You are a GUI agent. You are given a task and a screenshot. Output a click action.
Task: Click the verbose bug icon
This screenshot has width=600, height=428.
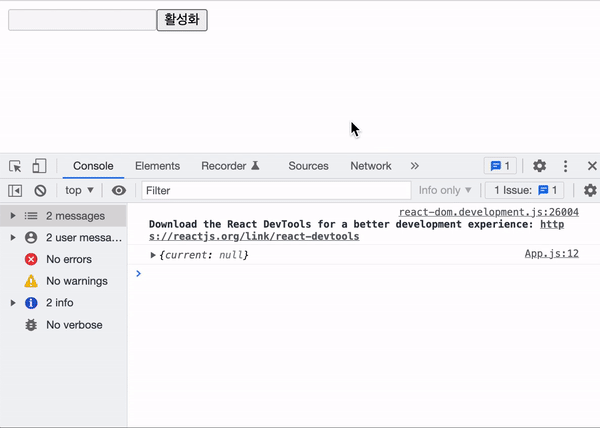pos(31,325)
